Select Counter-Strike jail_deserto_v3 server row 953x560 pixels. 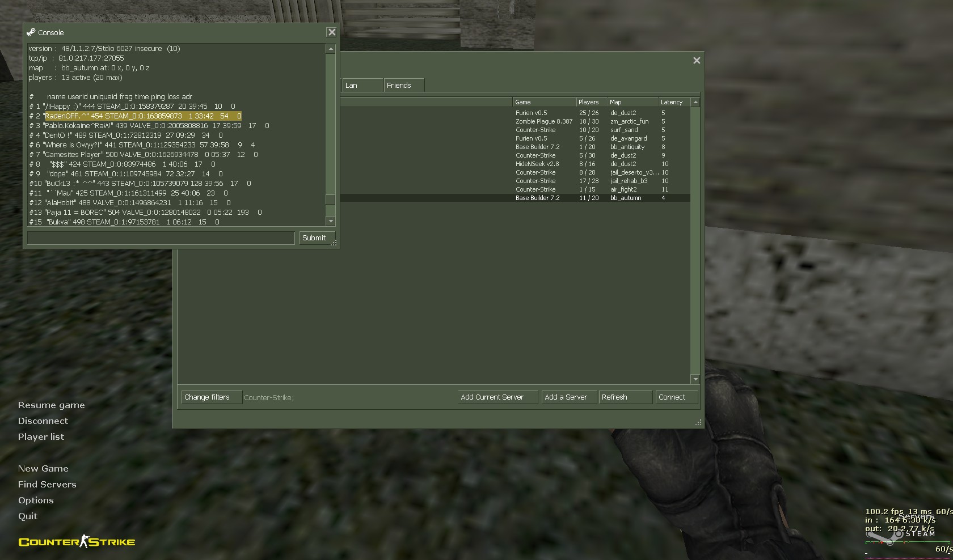tap(515, 172)
